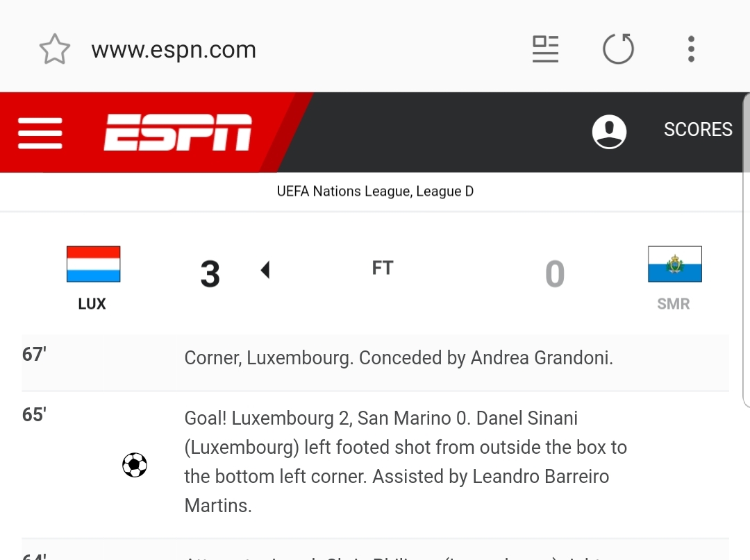This screenshot has height=560, width=750.
Task: Open the user profile icon
Action: click(609, 131)
